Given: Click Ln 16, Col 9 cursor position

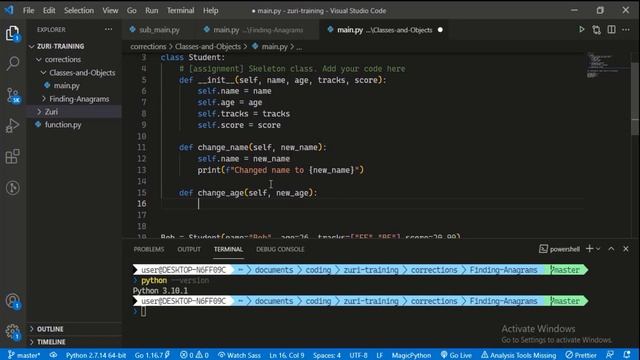Looking at the screenshot, I should pos(287,355).
